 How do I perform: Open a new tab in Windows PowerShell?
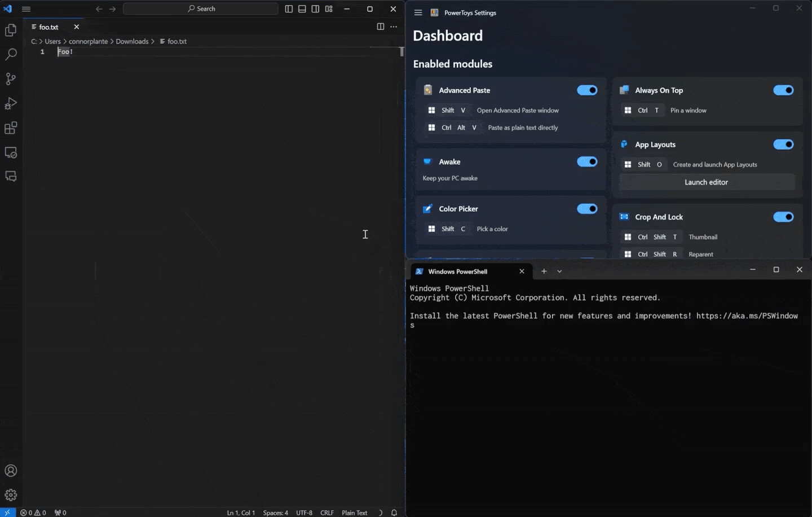point(544,271)
